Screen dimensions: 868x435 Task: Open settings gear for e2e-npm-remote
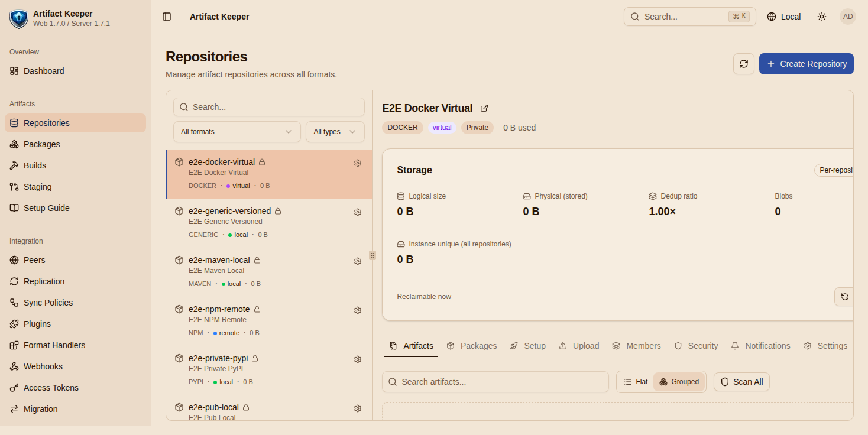(358, 310)
